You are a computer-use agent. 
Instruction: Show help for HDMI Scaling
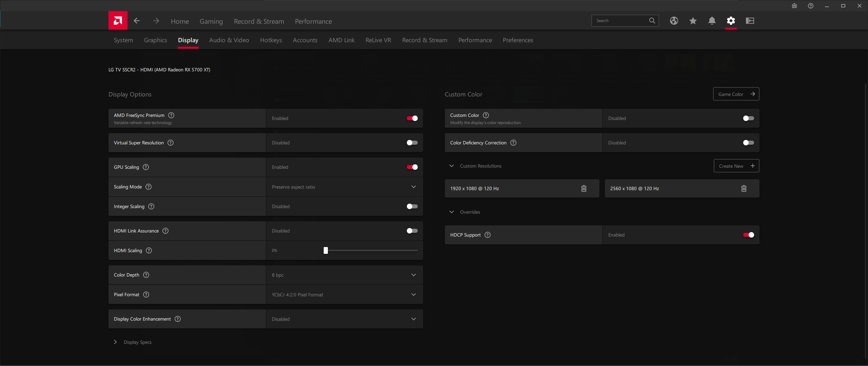coord(149,250)
